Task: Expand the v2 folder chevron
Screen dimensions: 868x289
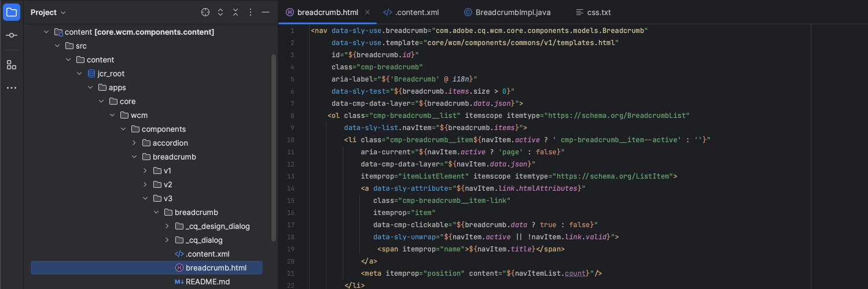Action: [x=145, y=184]
